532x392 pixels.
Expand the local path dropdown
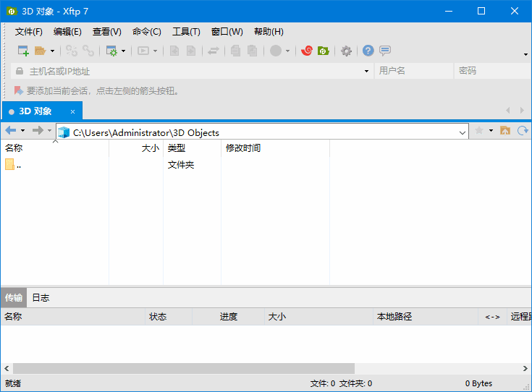pos(463,132)
